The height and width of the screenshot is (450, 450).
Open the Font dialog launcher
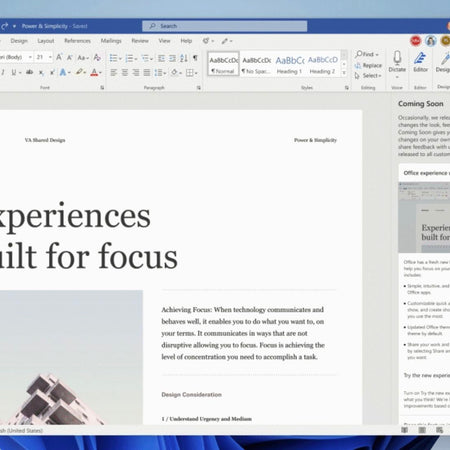102,87
